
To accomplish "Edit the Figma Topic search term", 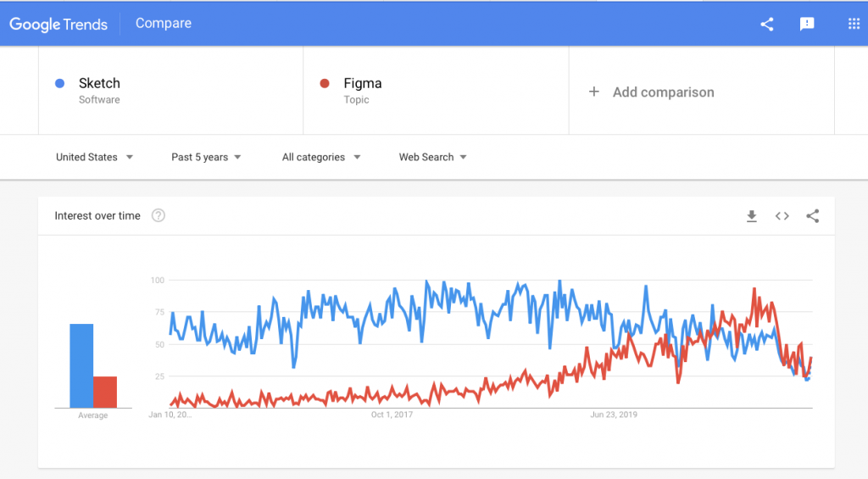I will click(437, 91).
